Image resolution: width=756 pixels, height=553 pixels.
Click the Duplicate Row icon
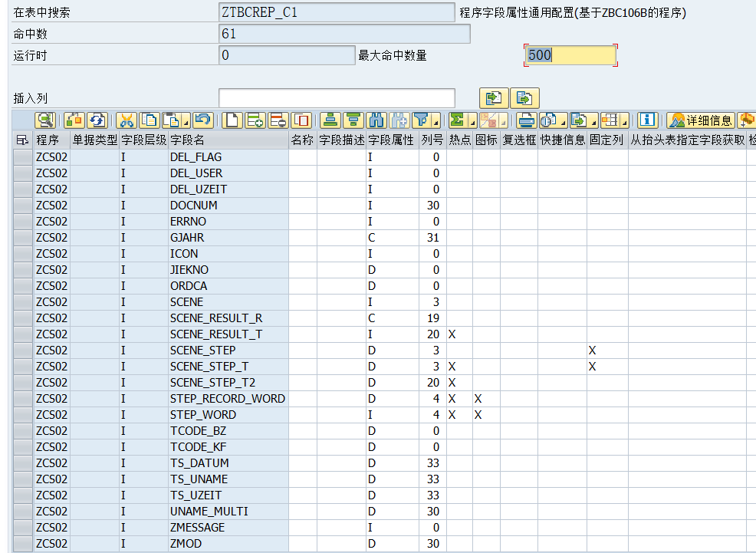click(x=301, y=120)
